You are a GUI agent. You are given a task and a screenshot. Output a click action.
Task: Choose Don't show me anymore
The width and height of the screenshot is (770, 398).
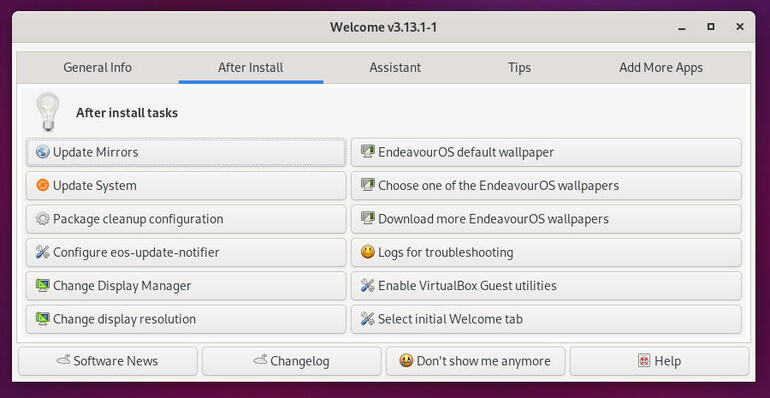475,361
